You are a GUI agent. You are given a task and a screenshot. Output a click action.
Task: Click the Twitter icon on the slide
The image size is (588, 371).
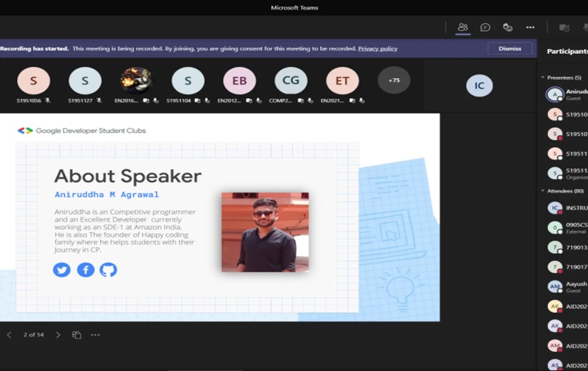[x=62, y=270]
